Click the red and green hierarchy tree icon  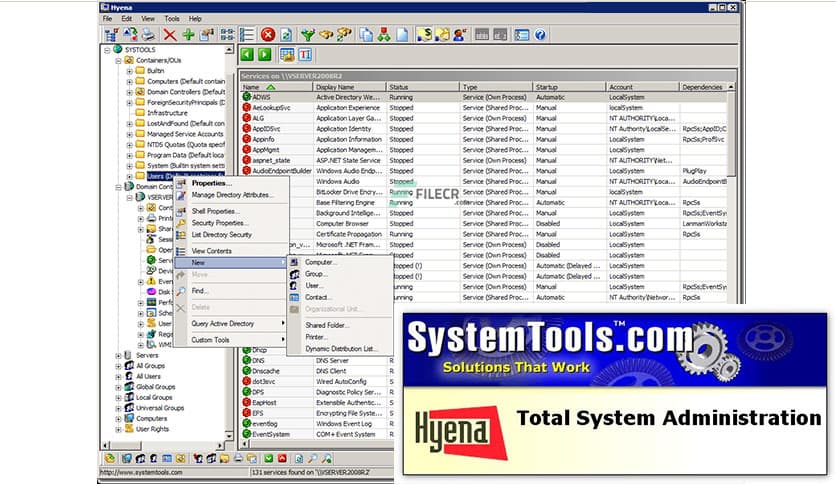tap(384, 35)
